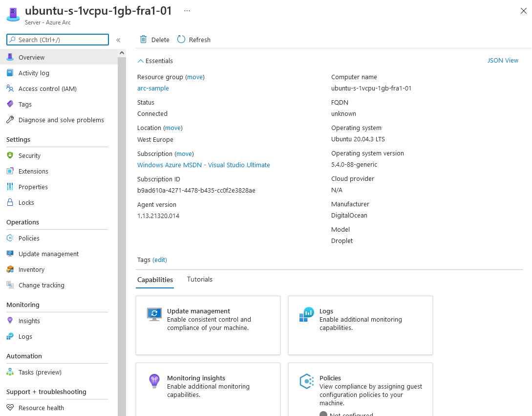This screenshot has height=416, width=532.
Task: Click the Tags purple tag icon
Action: click(10, 104)
